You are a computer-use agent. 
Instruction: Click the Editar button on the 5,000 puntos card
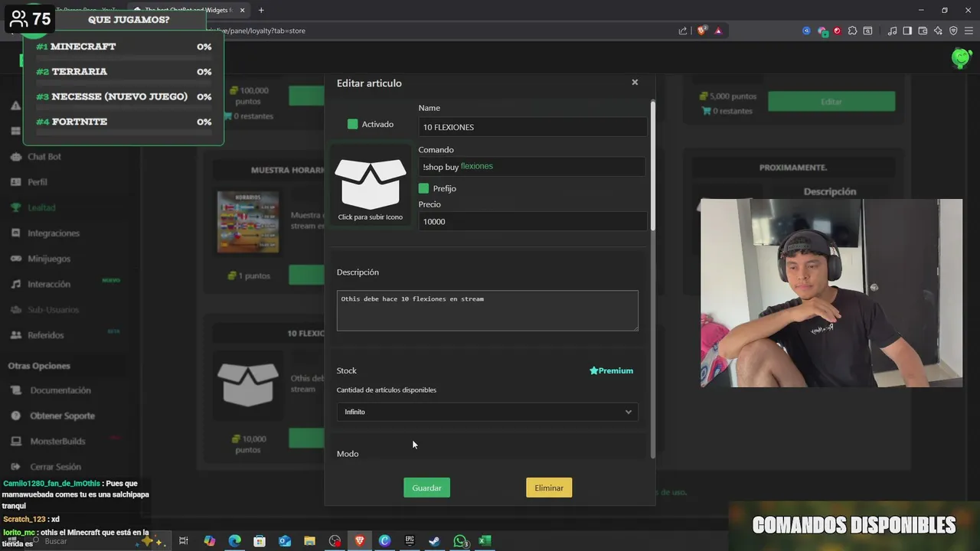click(831, 102)
